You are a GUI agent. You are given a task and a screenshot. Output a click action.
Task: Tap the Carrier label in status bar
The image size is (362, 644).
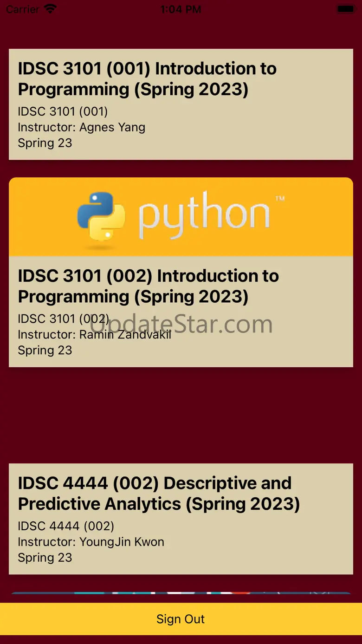[x=23, y=9]
